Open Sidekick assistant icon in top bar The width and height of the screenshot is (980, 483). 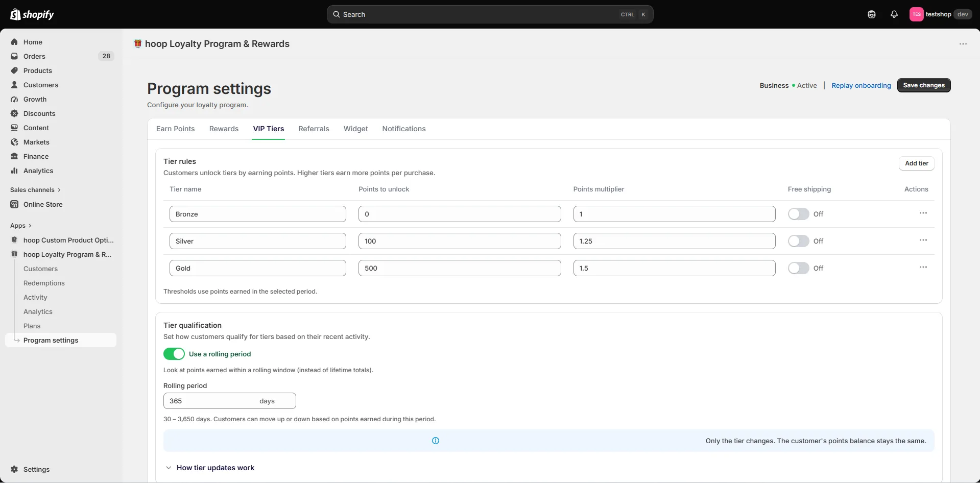click(872, 14)
